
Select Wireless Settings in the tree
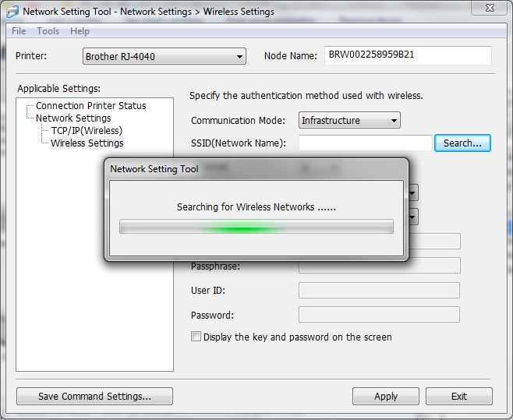coord(87,143)
